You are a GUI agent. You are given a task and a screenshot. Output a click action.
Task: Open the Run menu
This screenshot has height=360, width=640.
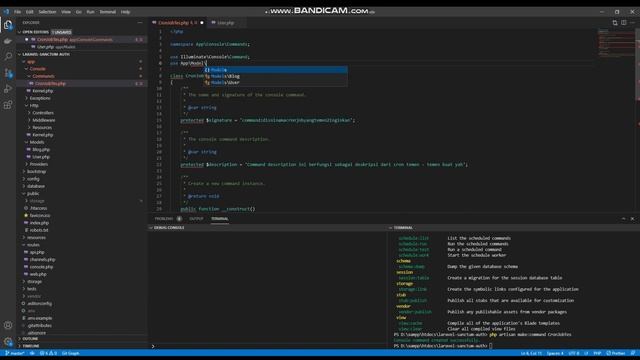90,12
